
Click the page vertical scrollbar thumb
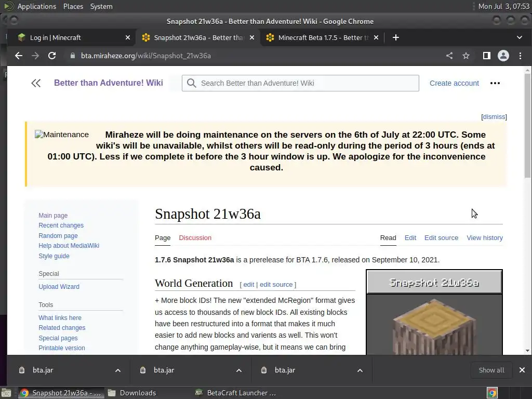[527, 126]
